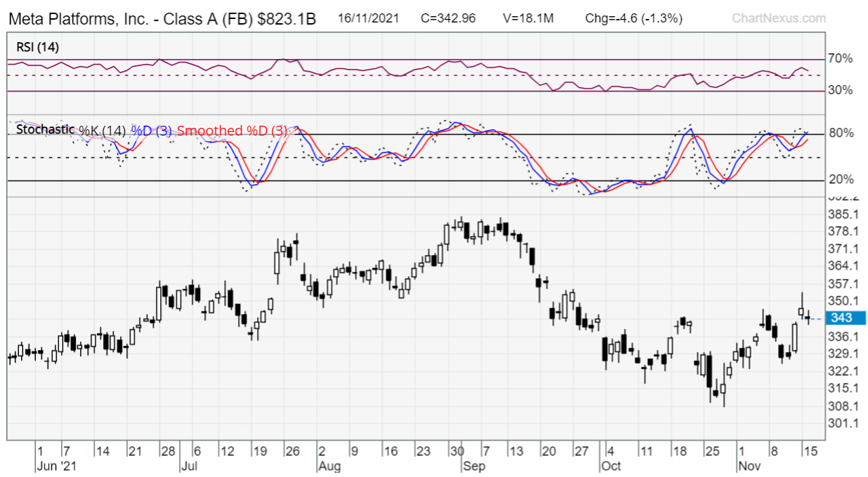Click the Oct month label on time axis
868x477 pixels.
(x=610, y=465)
